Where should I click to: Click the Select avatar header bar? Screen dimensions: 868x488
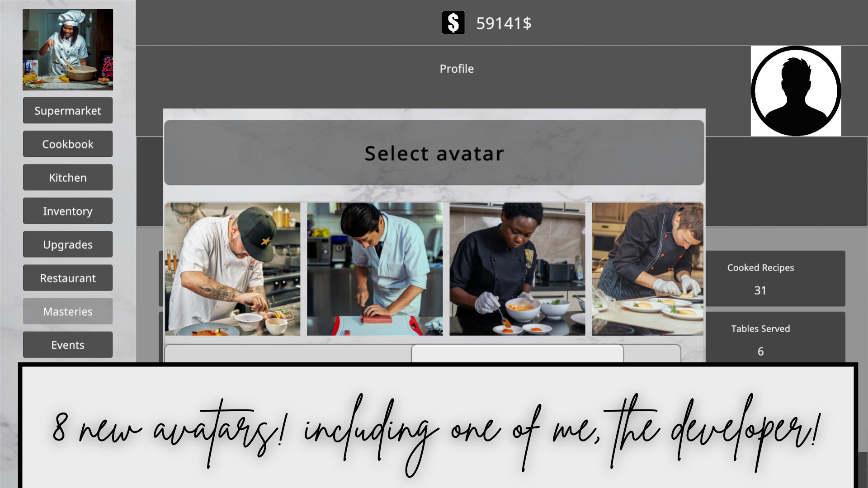[434, 153]
